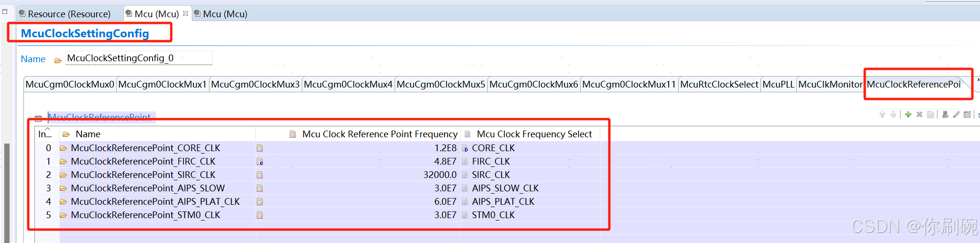Screen dimensions: 980x243
Task: Select McuClockReferencePoint_CORE_CLK row name
Action: pyautogui.click(x=145, y=148)
